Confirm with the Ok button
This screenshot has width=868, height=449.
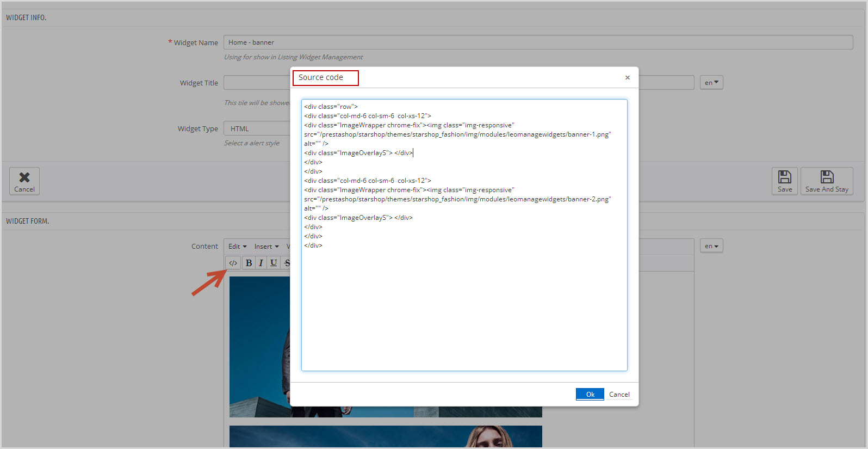pos(590,394)
